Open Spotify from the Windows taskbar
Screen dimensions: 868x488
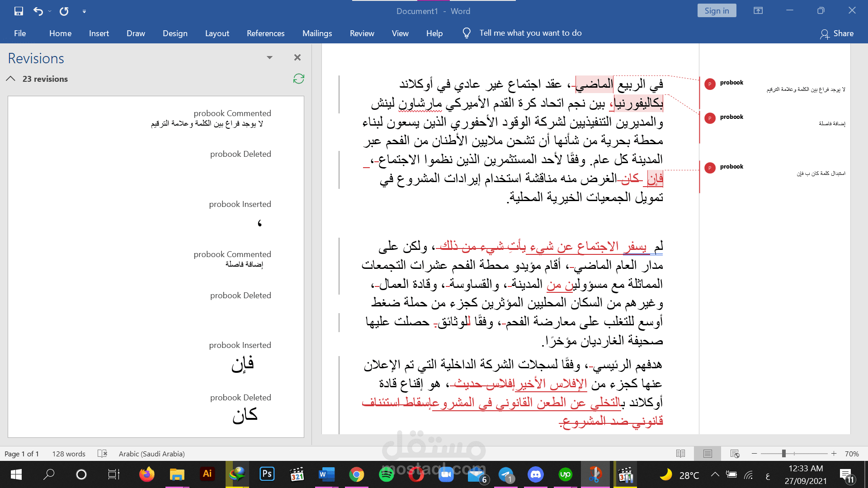tap(386, 474)
